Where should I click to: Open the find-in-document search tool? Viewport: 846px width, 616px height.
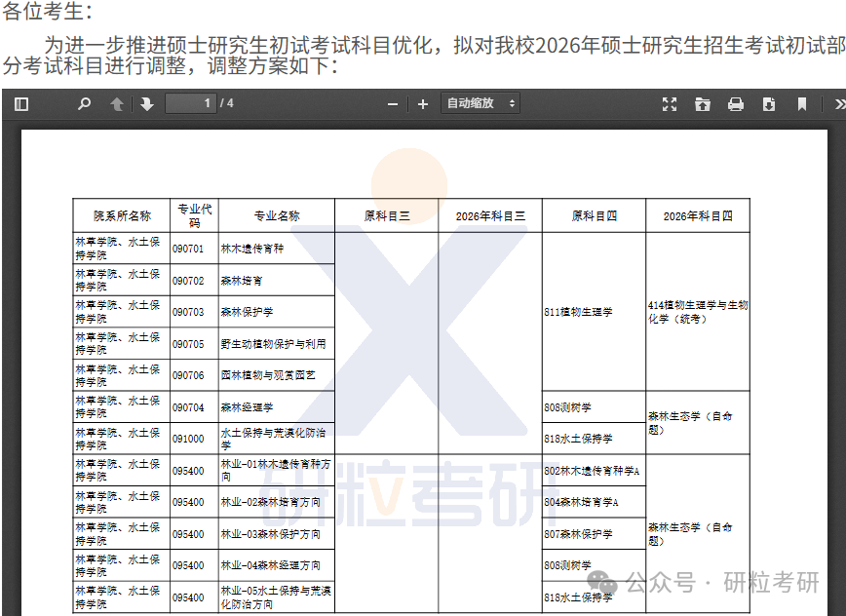84,103
